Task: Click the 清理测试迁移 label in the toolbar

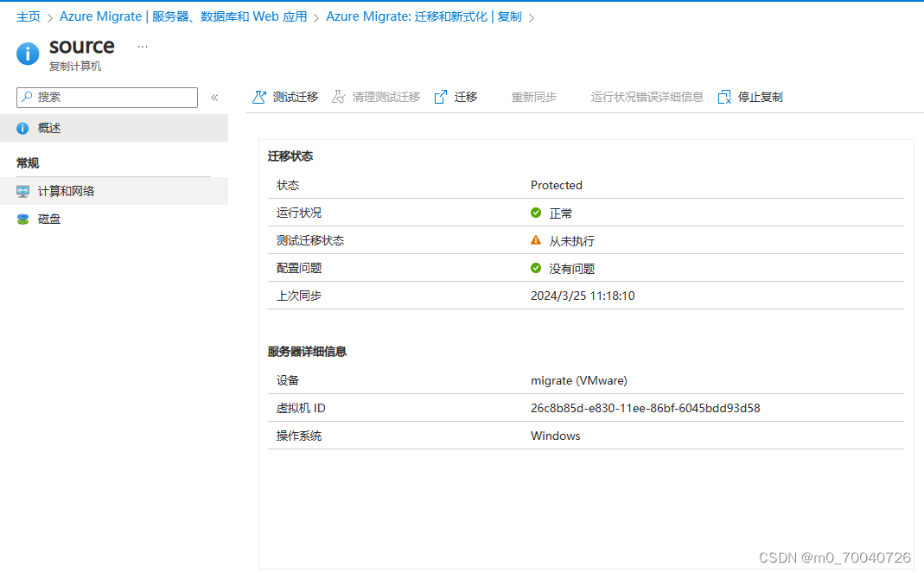Action: [386, 98]
